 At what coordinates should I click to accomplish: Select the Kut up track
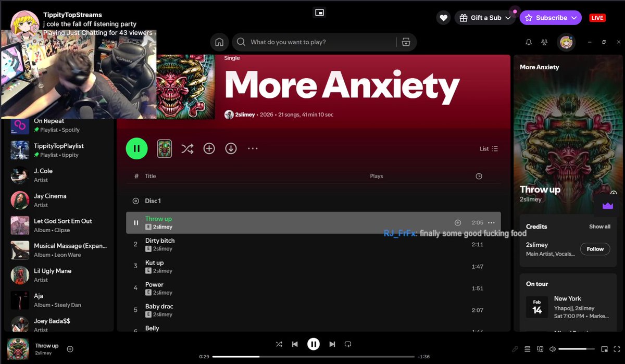(x=314, y=266)
